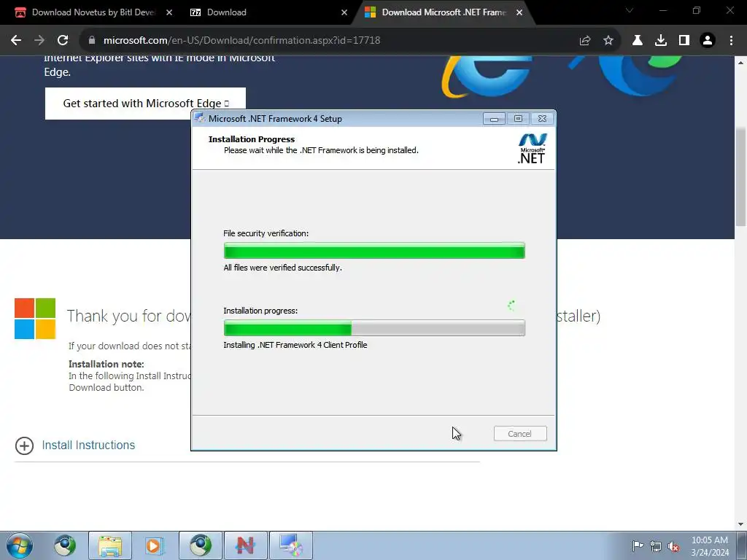The image size is (747, 560).
Task: Switch to the active browser window taskbar button
Action: [x=201, y=545]
